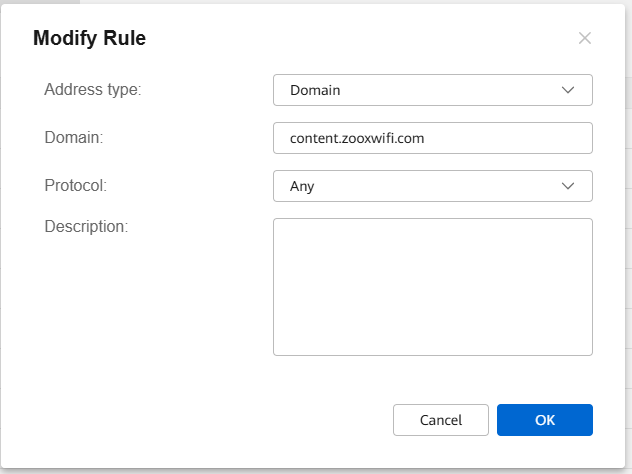632x474 pixels.
Task: Click the 'Domain:' field label
Action: (74, 137)
